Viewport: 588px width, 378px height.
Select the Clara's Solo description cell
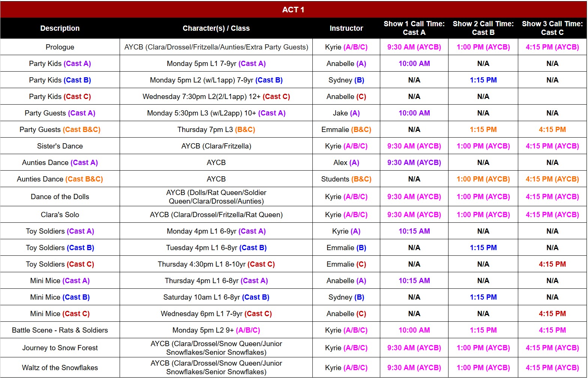coord(60,214)
